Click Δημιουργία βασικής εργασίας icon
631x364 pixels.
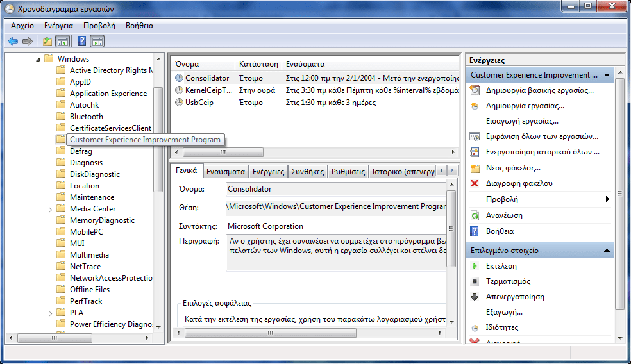pyautogui.click(x=475, y=90)
